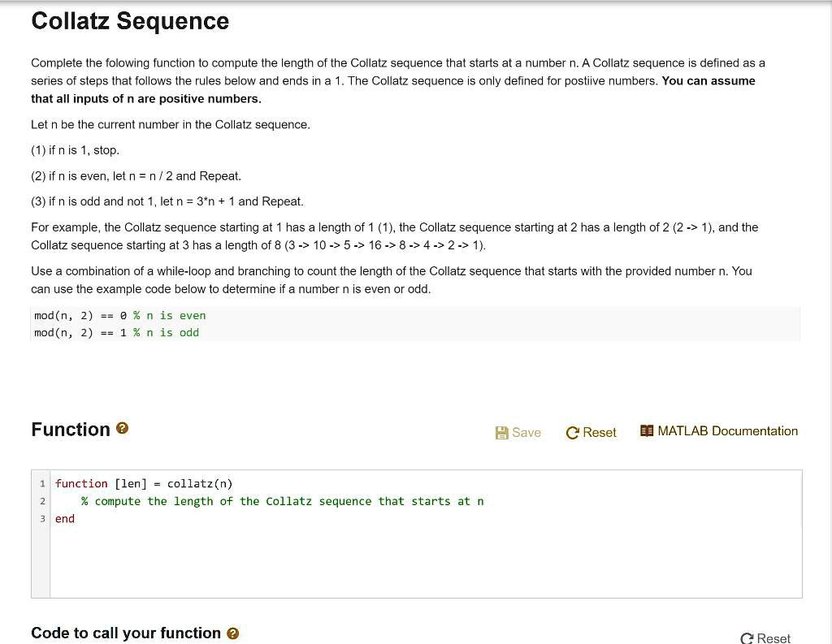This screenshot has height=644, width=832.
Task: Click the Reset label in the Function toolbar
Action: (x=600, y=433)
